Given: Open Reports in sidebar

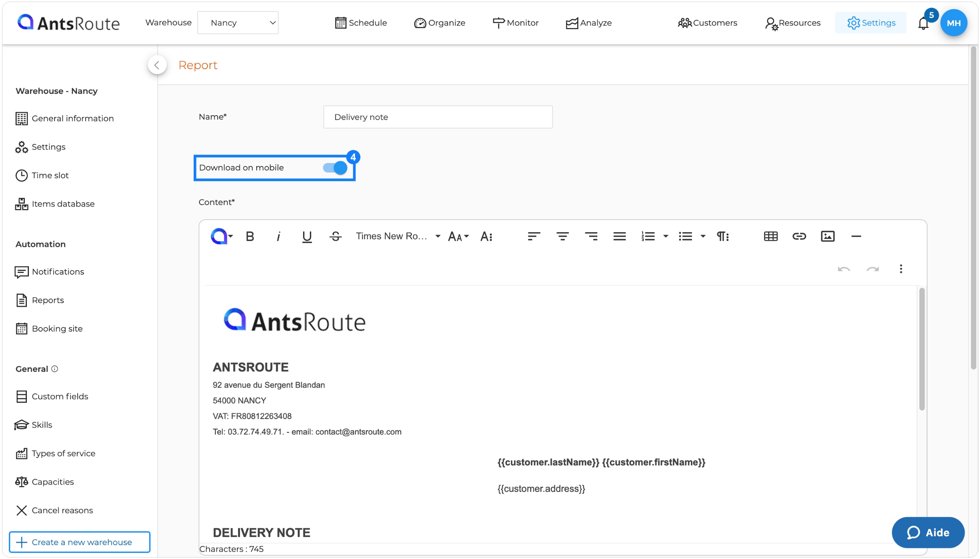Looking at the screenshot, I should (x=40, y=300).
